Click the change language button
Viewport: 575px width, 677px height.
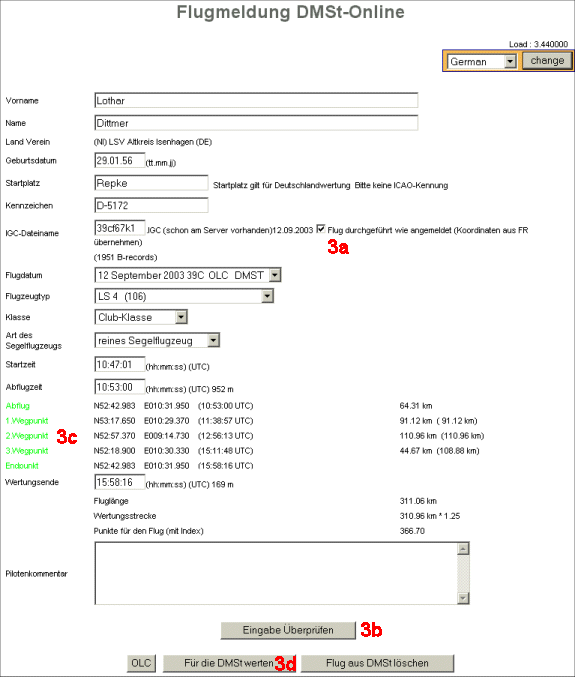point(547,61)
